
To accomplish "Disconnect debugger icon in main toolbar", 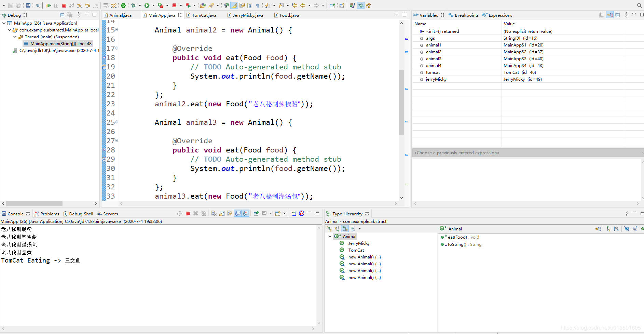I will (72, 5).
